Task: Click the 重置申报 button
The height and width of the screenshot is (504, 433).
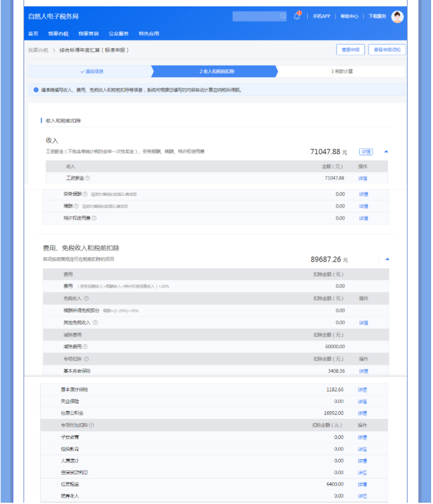Action: tap(350, 50)
